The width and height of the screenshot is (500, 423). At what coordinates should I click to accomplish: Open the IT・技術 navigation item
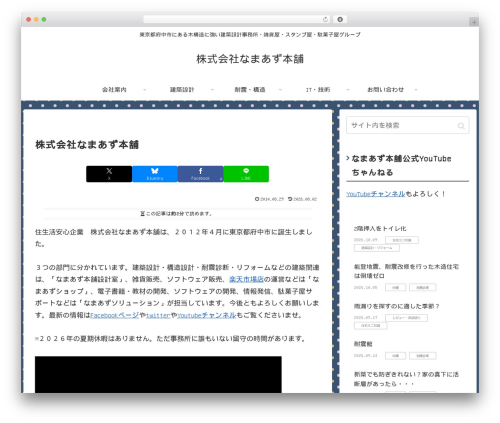point(318,90)
